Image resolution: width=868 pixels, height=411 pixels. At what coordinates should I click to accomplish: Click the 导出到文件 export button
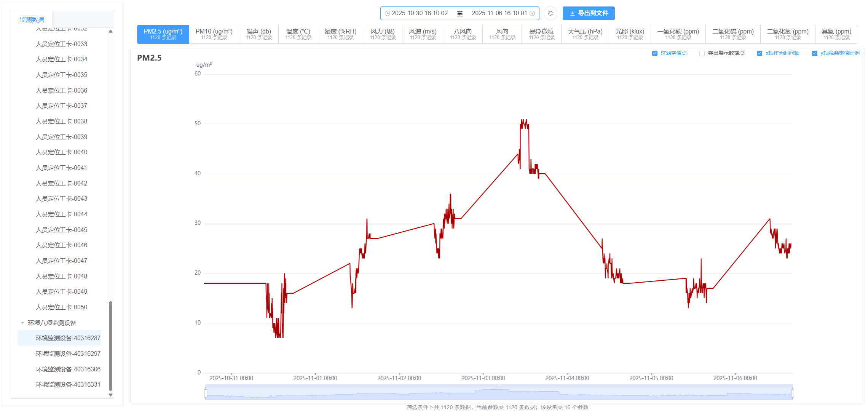tap(589, 13)
